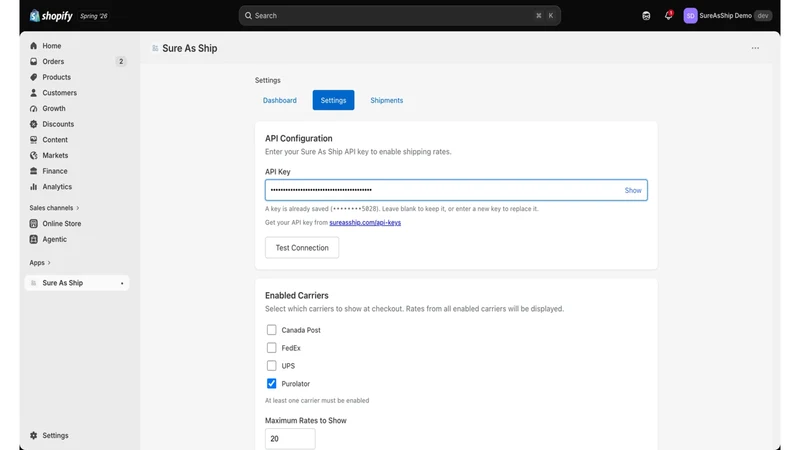Open Orders via its inbox icon
This screenshot has height=450, width=800.
(34, 62)
